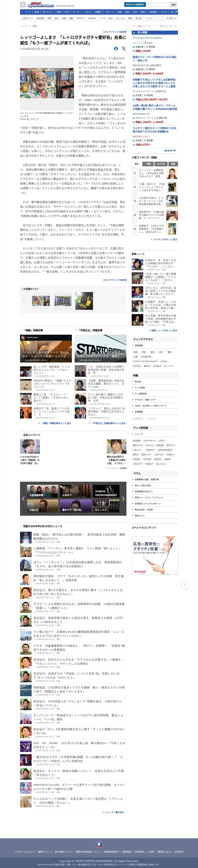This screenshot has height=868, width=198.
Task: Open the スレンダーレースクイーン早川みゆき featured video article
Action: (x=46, y=348)
